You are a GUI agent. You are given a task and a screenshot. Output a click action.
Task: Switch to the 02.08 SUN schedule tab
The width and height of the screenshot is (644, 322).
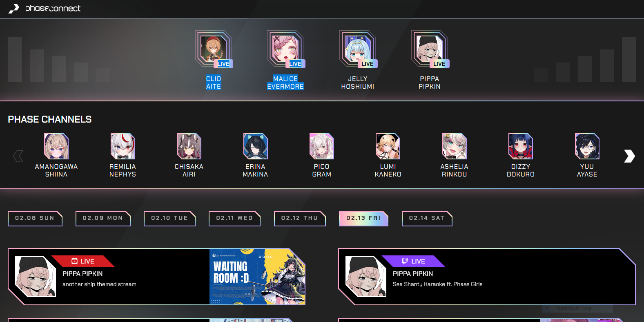pyautogui.click(x=35, y=219)
